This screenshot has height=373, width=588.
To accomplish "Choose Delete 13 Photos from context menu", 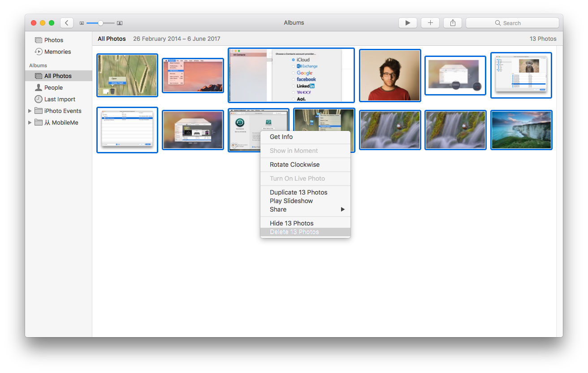I will [294, 232].
